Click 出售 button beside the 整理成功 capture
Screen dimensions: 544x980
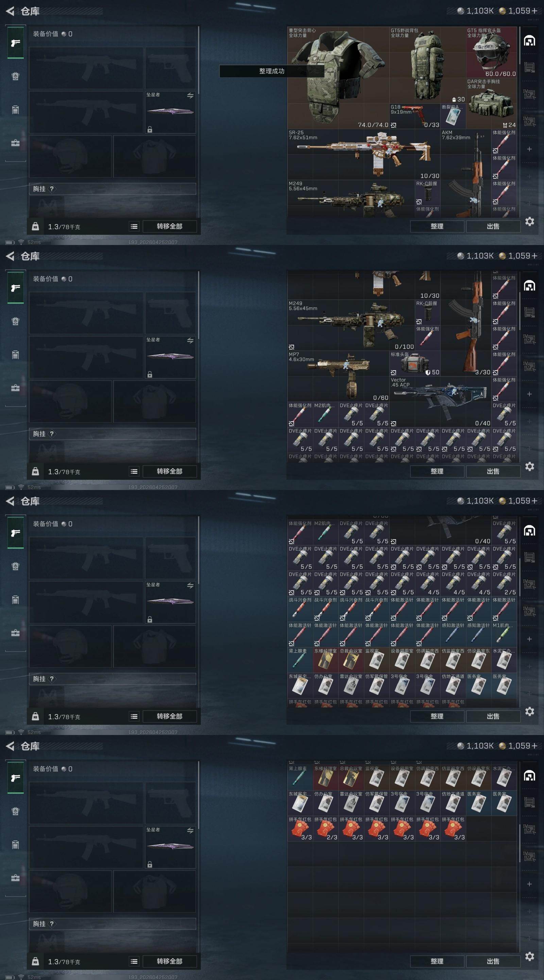pyautogui.click(x=493, y=226)
